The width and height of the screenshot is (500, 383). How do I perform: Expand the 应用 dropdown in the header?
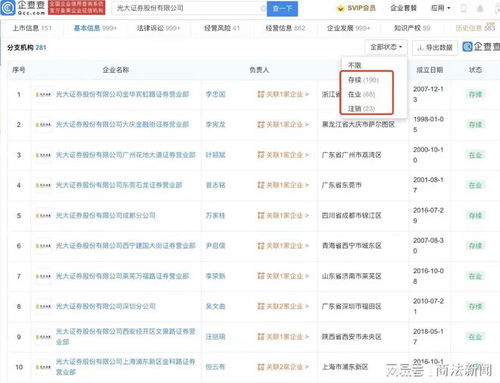(440, 8)
